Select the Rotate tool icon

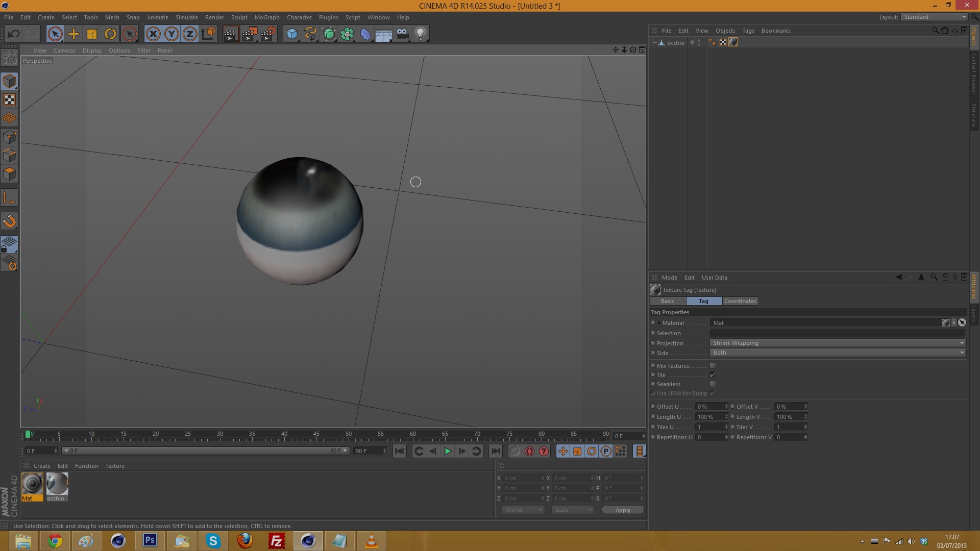click(x=110, y=34)
